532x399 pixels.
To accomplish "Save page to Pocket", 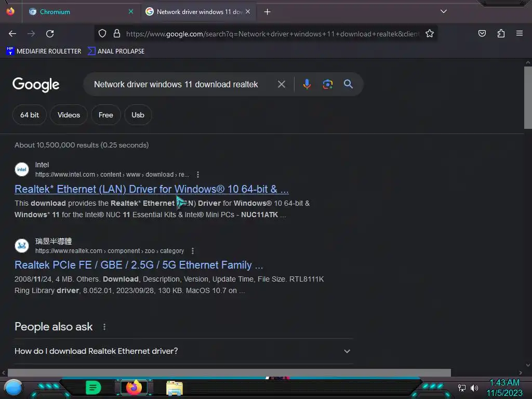I will coord(482,33).
